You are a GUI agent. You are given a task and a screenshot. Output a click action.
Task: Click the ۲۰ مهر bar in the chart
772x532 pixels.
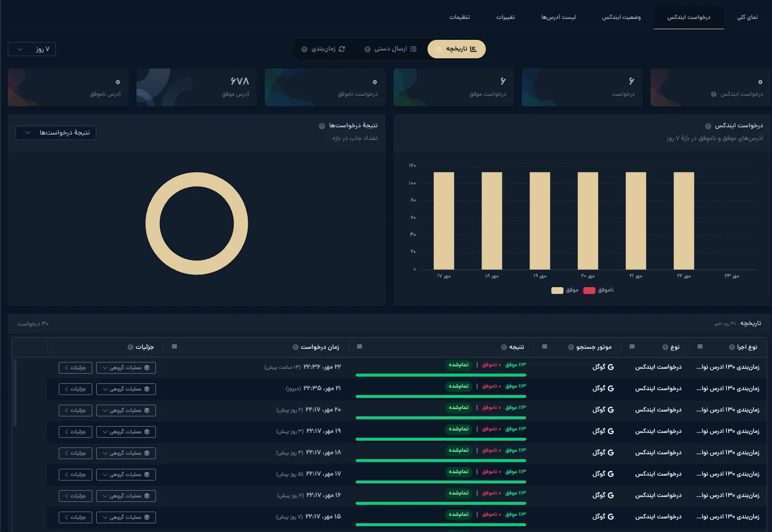point(588,221)
